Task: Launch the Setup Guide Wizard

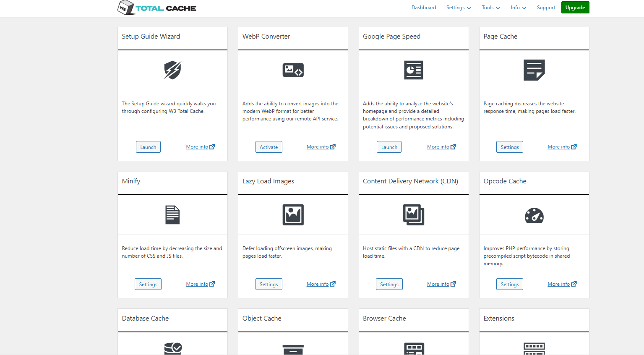Action: coord(148,147)
